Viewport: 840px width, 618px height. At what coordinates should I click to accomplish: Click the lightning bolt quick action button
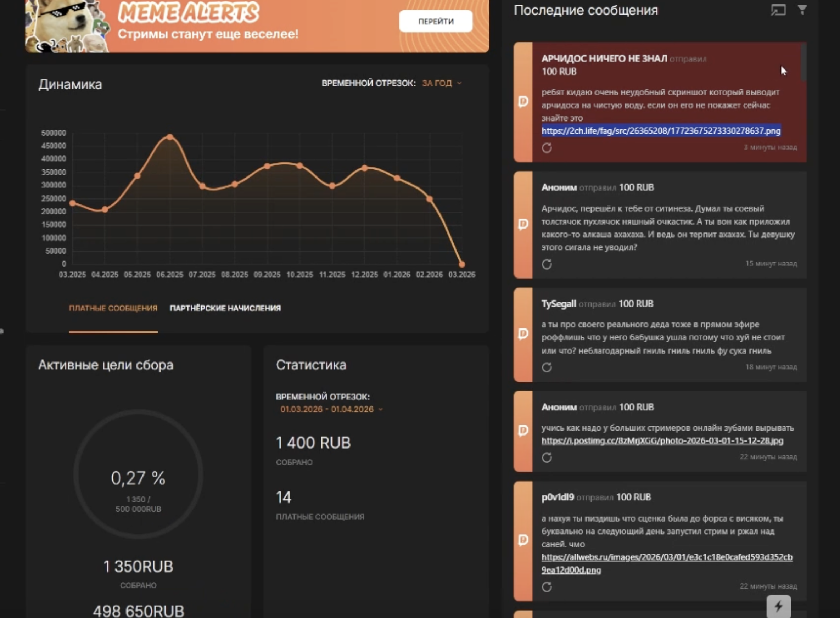[778, 606]
